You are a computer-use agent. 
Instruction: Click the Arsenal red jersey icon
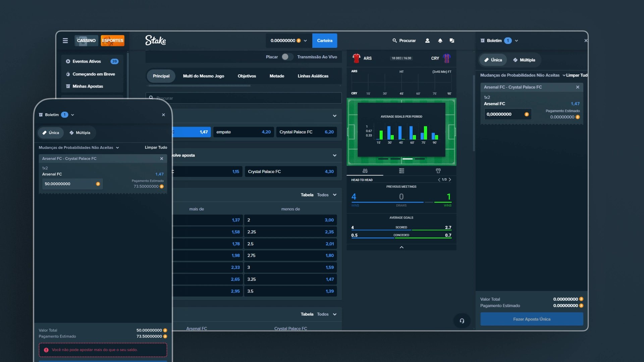(x=356, y=58)
